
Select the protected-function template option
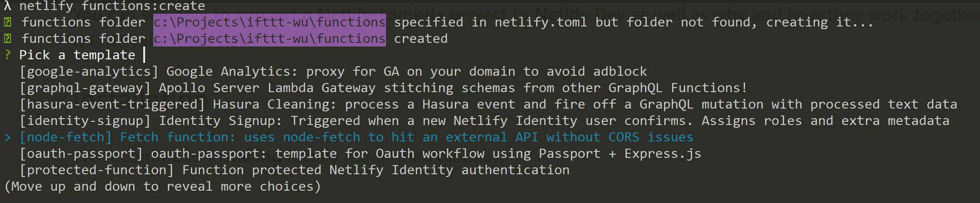click(x=295, y=170)
